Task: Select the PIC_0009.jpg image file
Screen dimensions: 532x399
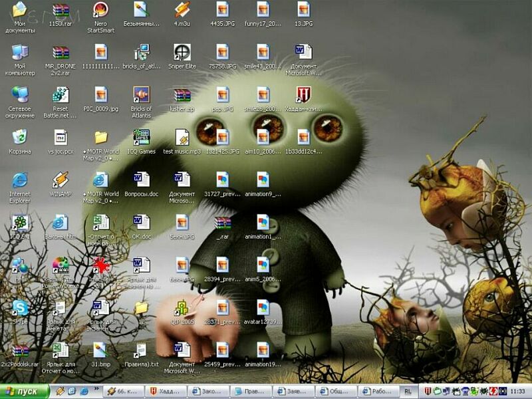Action: [101, 95]
